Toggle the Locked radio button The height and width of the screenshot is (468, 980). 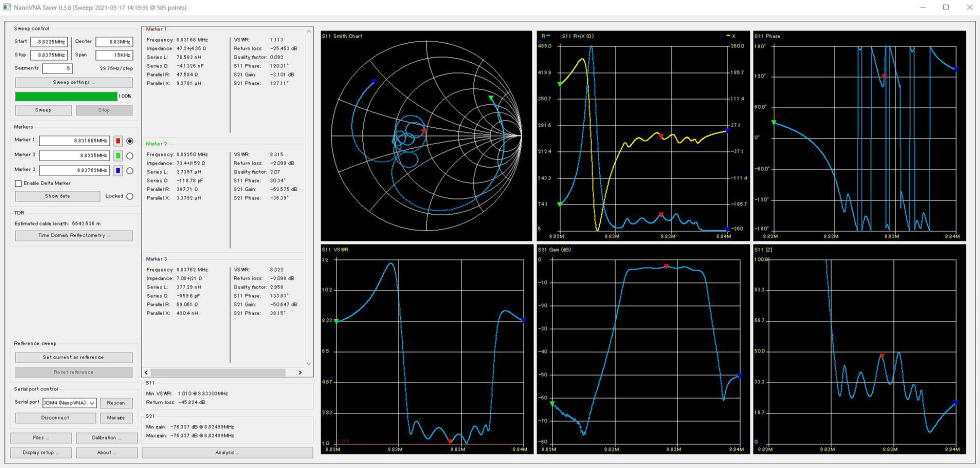(130, 196)
